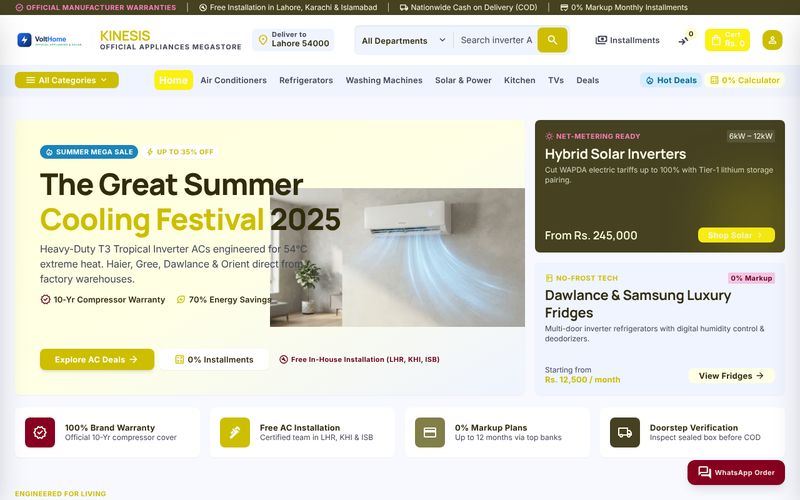Click the 10-Yr Compressor Warranty check icon
Viewport: 800px width, 500px height.
tap(45, 299)
